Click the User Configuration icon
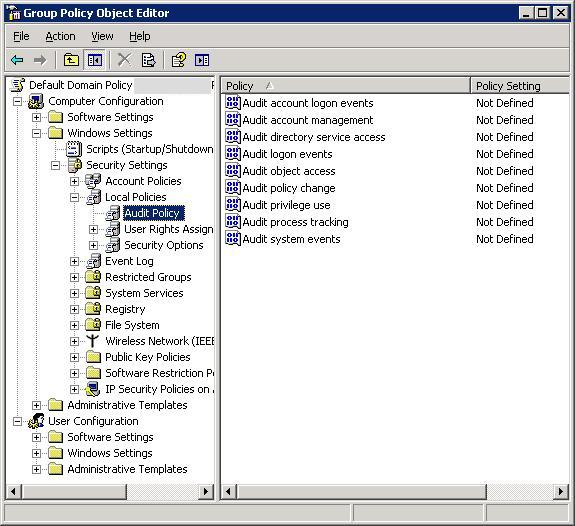The width and height of the screenshot is (575, 526). pos(36,421)
